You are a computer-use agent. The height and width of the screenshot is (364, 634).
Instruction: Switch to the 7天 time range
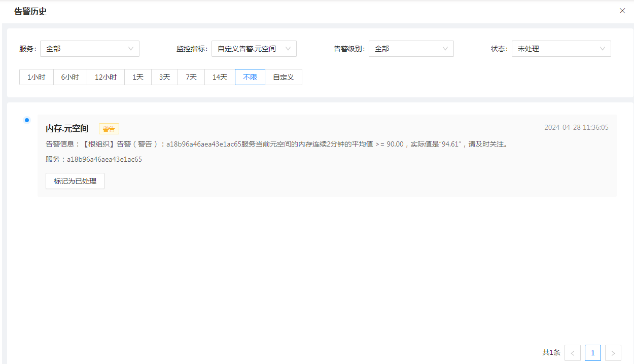(191, 77)
